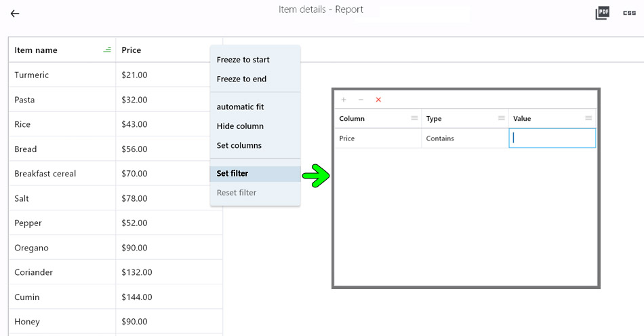The width and height of the screenshot is (644, 336).
Task: Click Set filter menu item
Action: point(233,173)
